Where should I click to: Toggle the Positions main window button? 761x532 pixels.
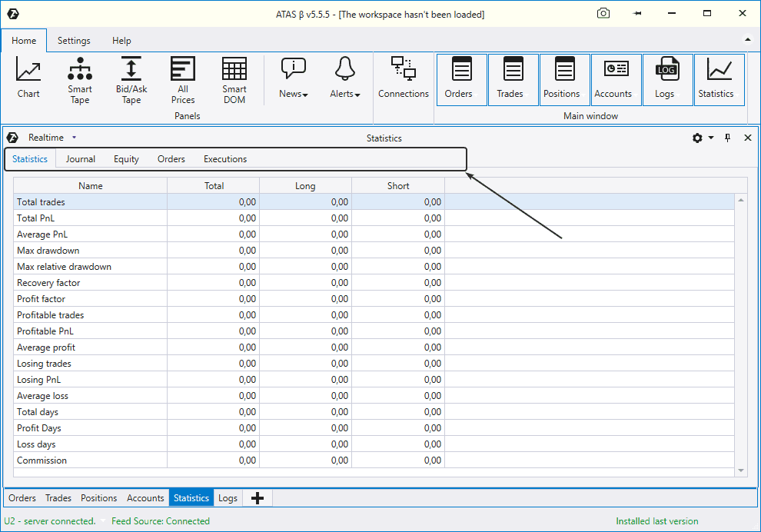561,79
